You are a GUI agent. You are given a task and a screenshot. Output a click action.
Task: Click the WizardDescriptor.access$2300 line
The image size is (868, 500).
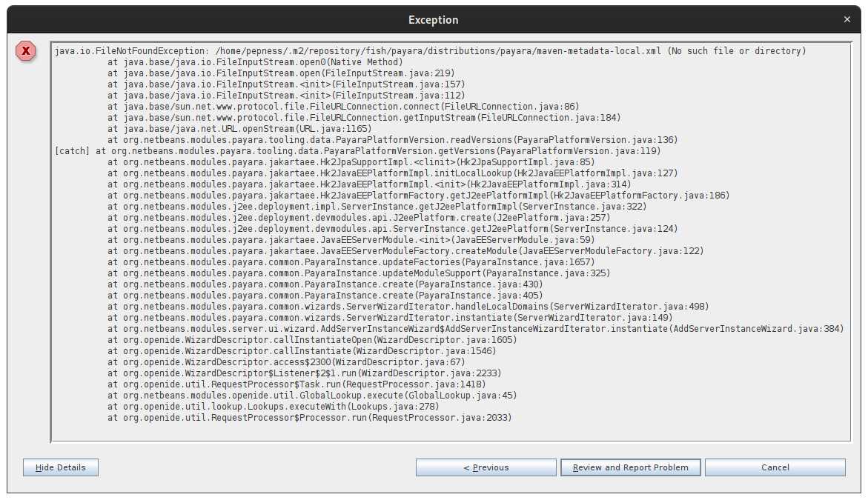(286, 361)
